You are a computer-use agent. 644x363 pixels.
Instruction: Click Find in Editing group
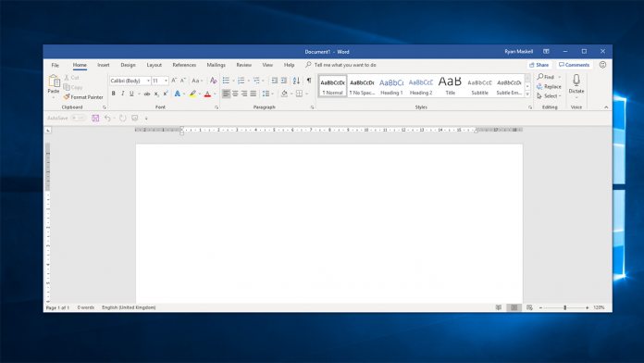[546, 77]
